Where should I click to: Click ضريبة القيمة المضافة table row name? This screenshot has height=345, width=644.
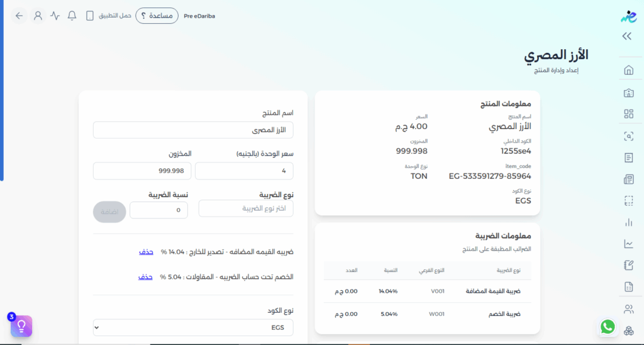[x=493, y=291]
